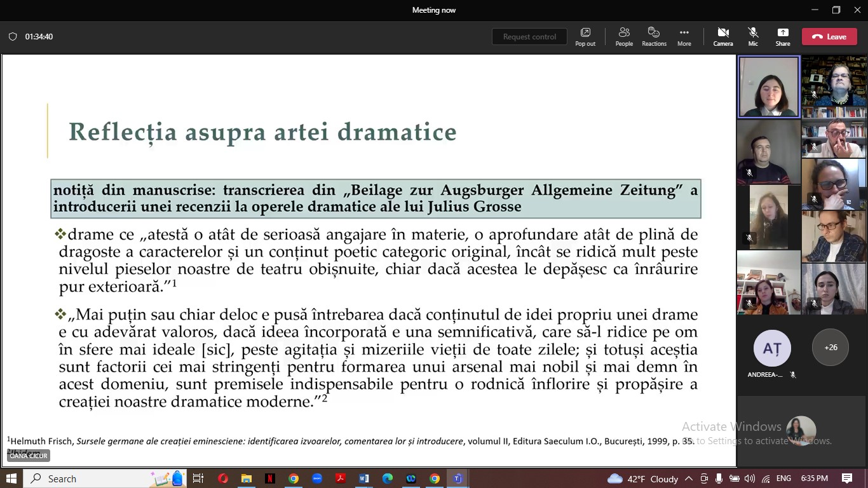This screenshot has height=488, width=868.
Task: Open the AȚ participant avatar
Action: tap(771, 348)
